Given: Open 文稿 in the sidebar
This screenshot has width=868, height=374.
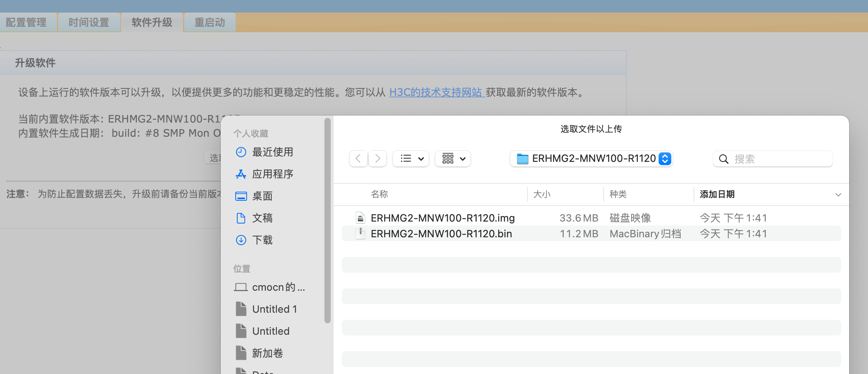Looking at the screenshot, I should coord(262,218).
